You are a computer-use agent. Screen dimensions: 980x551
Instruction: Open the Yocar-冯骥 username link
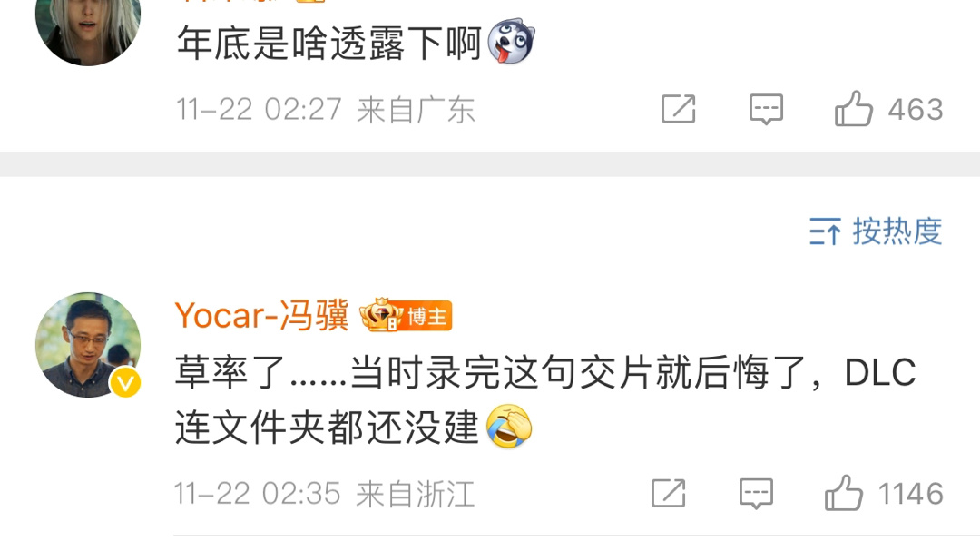[x=262, y=315]
